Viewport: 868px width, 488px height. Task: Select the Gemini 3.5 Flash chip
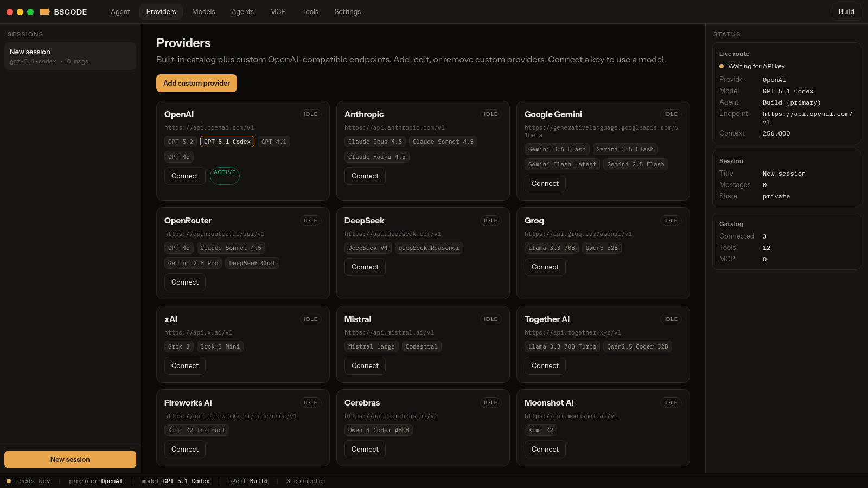(625, 149)
